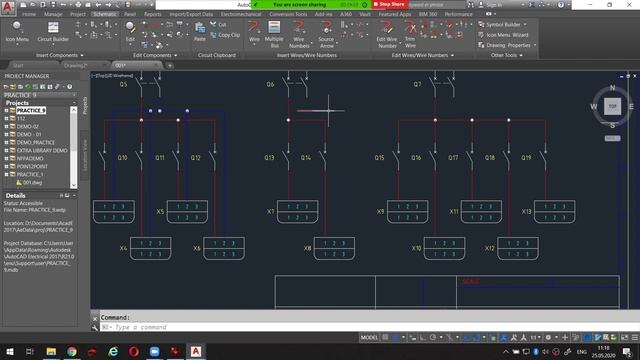Toggle clean screen in status bar

click(x=624, y=338)
